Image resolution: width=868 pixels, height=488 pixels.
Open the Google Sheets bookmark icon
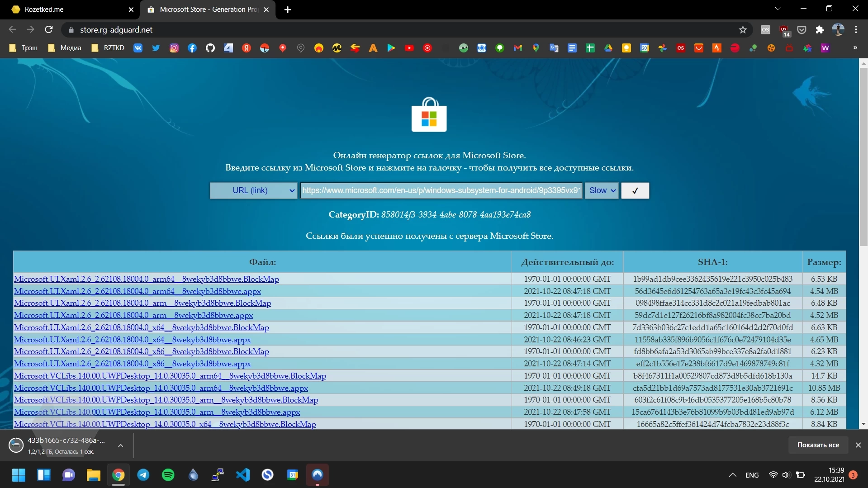(x=590, y=48)
